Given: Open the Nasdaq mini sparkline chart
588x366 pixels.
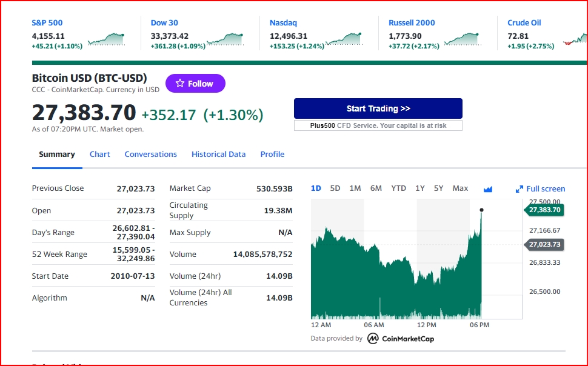Looking at the screenshot, I should coord(344,39).
